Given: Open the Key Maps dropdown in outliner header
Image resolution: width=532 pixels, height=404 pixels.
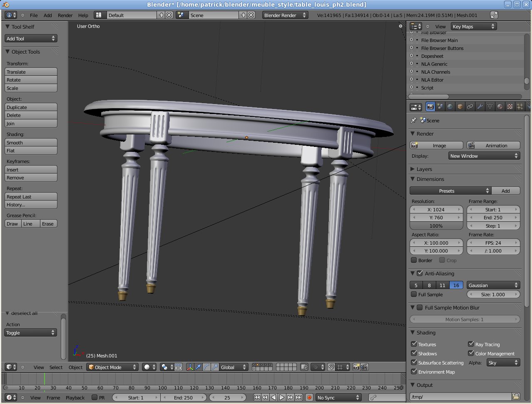Looking at the screenshot, I should point(473,26).
